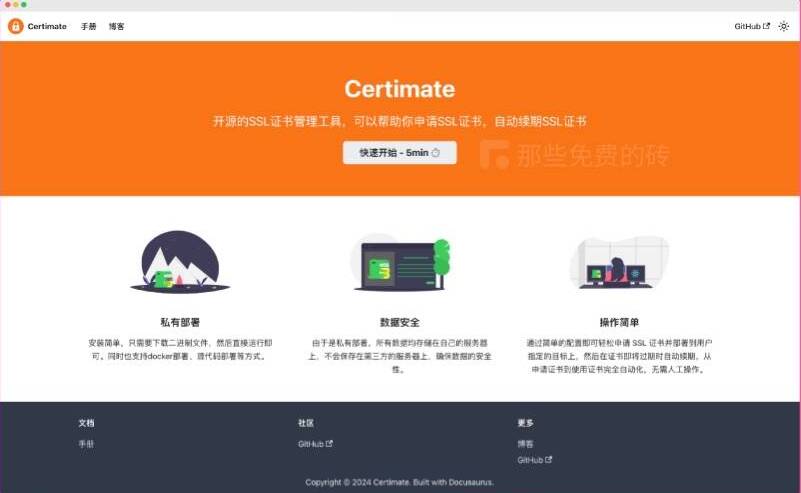Image resolution: width=801 pixels, height=493 pixels.
Task: Open the 手册 navbar item
Action: (89, 26)
